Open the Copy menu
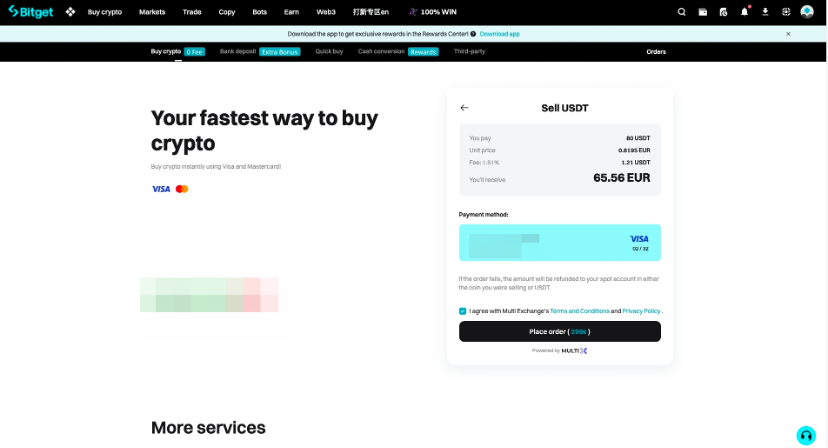Image resolution: width=828 pixels, height=448 pixels. (x=227, y=12)
